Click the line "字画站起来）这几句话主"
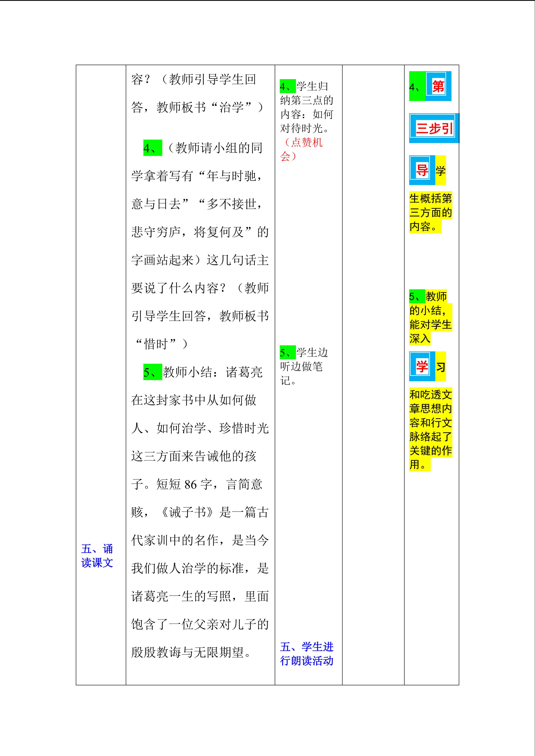535x756 pixels. [x=200, y=260]
